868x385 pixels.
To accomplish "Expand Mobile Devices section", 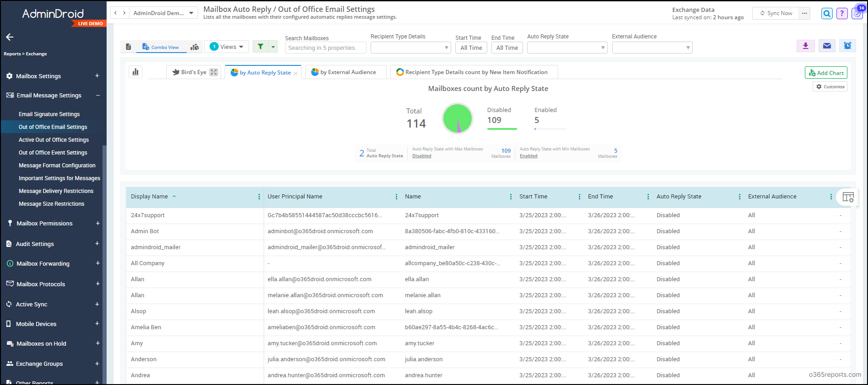I will tap(97, 324).
